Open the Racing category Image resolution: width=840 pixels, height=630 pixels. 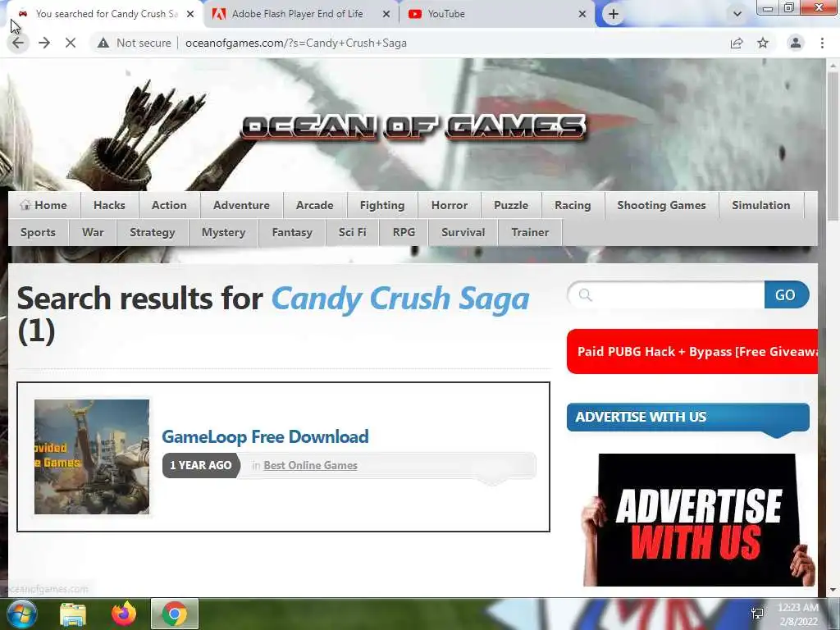coord(573,205)
